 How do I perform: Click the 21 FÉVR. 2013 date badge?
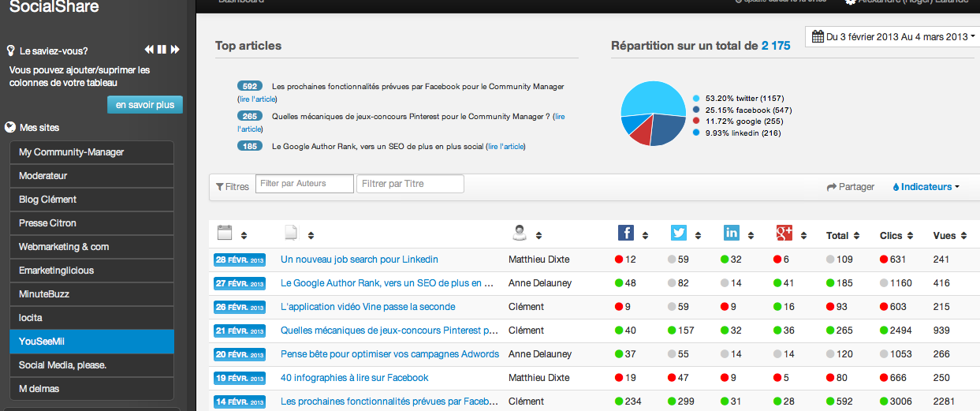(240, 331)
